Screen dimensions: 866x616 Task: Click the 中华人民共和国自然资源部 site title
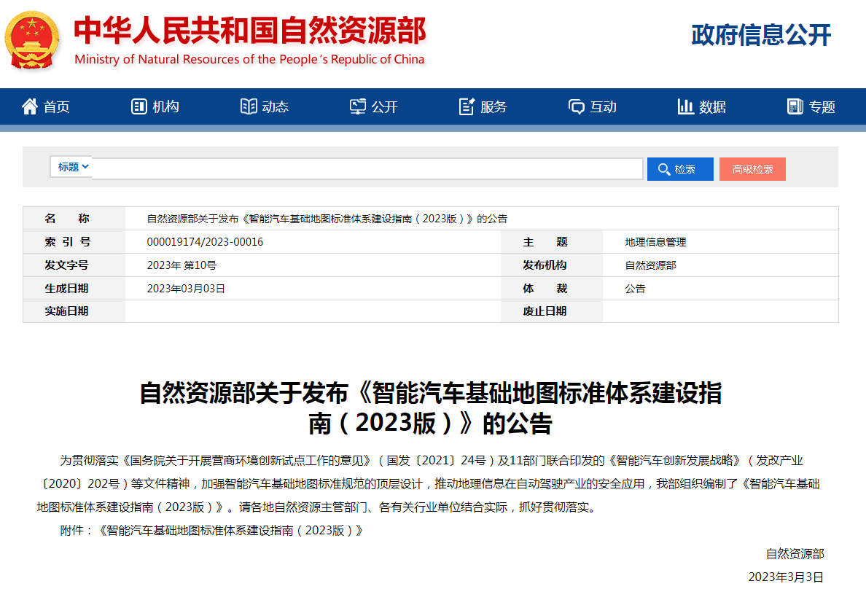(x=250, y=31)
